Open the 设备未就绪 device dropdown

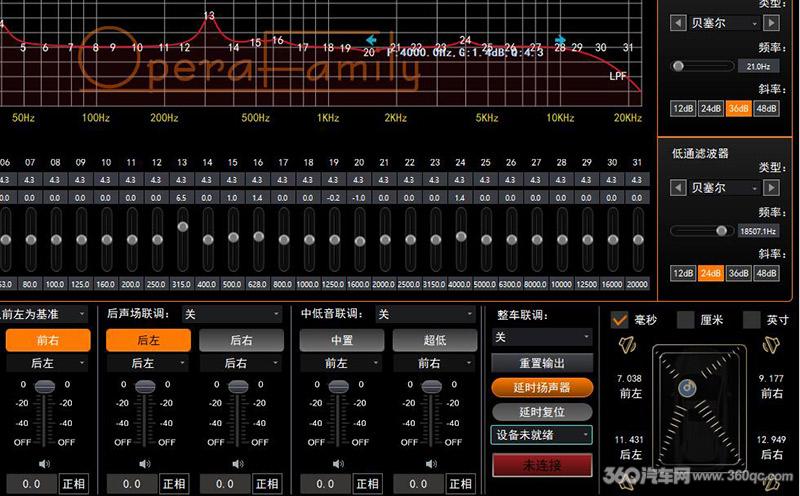pos(542,435)
